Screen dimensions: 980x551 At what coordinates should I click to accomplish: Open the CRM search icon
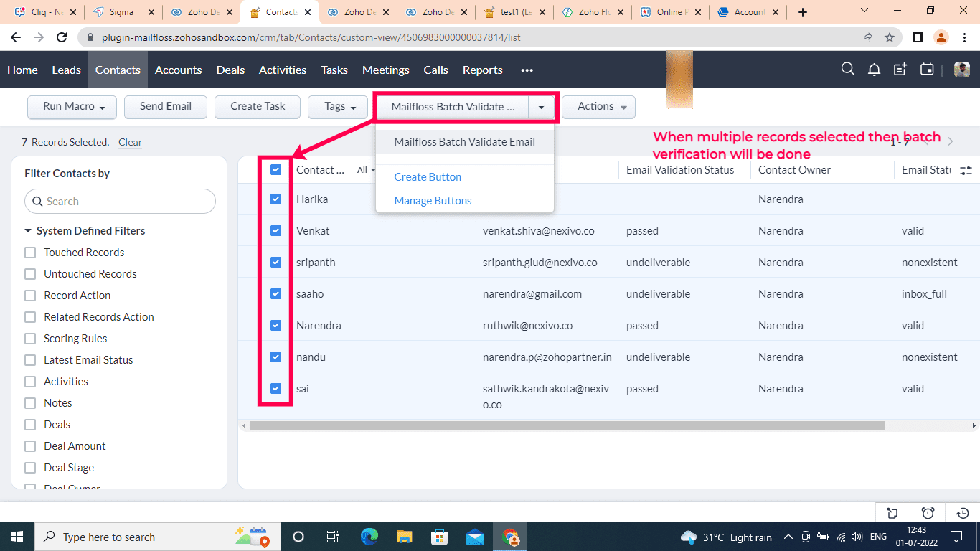tap(847, 69)
